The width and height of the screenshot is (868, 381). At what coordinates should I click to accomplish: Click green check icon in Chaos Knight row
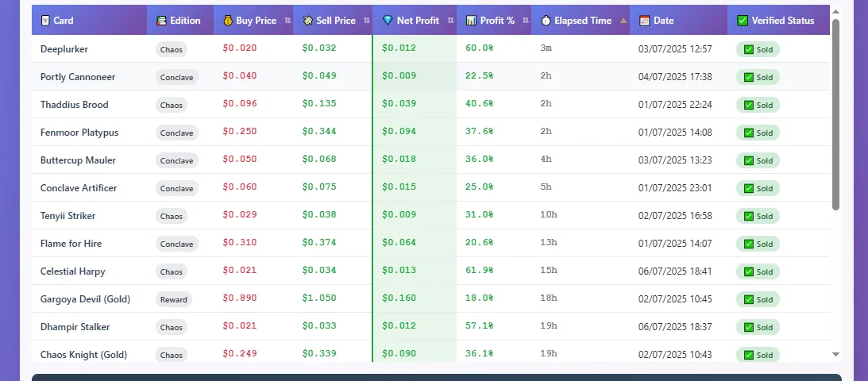pyautogui.click(x=748, y=355)
